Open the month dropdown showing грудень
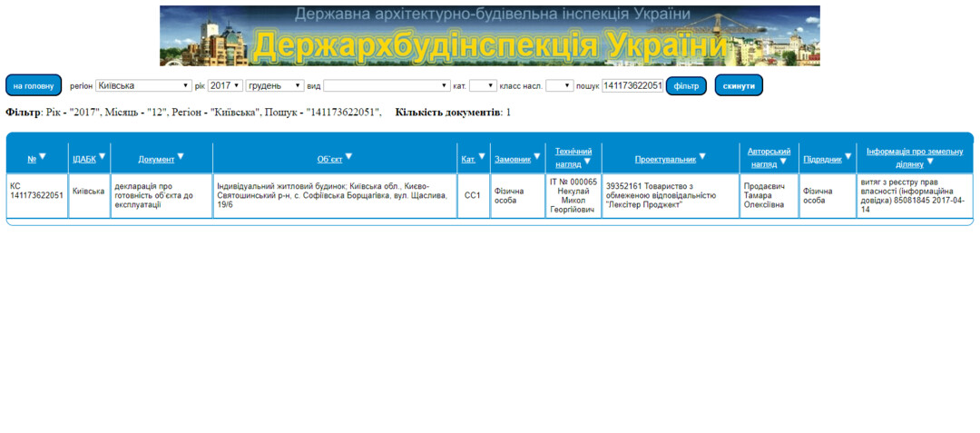This screenshot has width=980, height=433. point(275,85)
